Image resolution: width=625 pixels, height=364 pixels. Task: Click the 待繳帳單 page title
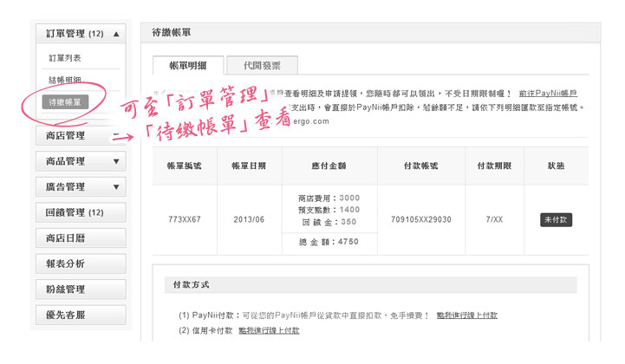click(172, 33)
